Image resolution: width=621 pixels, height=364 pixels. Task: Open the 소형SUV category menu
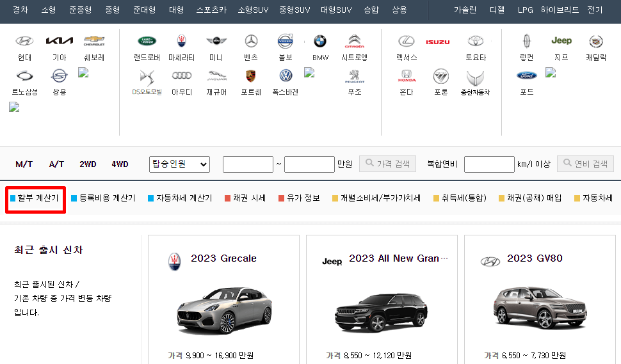pos(253,10)
